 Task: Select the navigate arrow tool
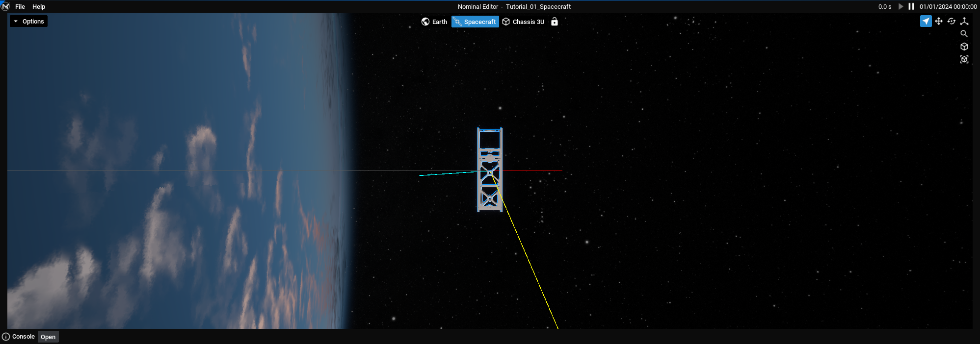(926, 21)
